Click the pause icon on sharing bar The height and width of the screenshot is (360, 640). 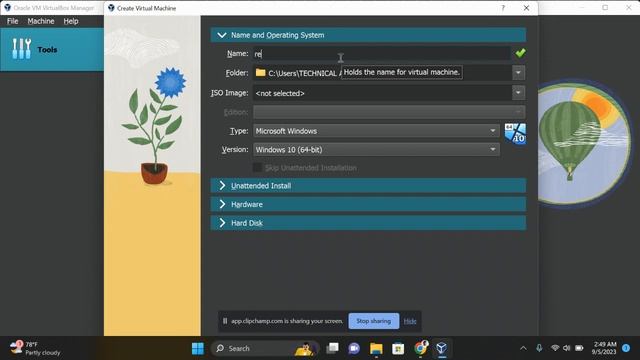click(x=224, y=321)
